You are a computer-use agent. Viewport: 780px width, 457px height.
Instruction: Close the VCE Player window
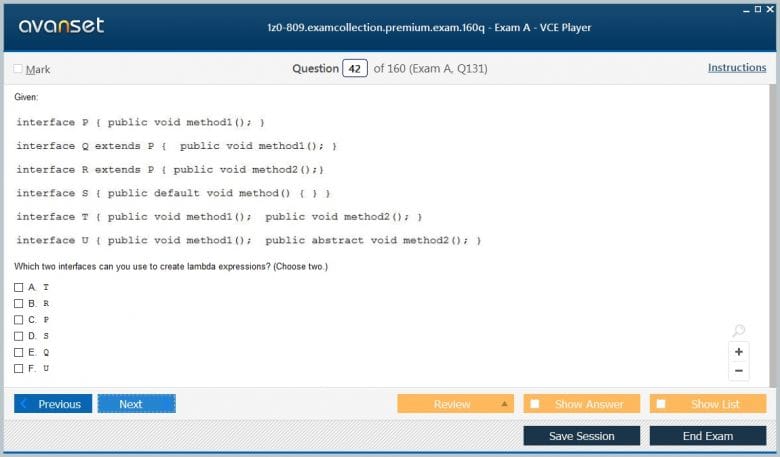(x=770, y=9)
